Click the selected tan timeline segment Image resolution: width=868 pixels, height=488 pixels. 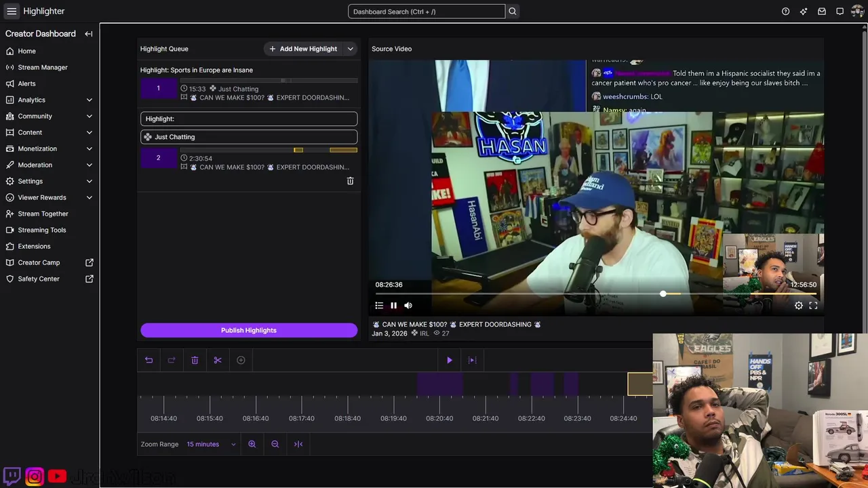pos(640,384)
